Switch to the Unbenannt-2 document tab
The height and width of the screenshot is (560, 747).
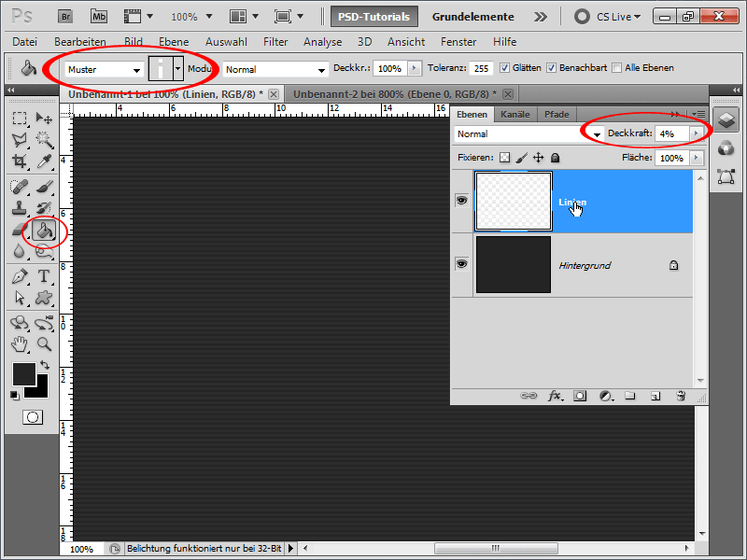pyautogui.click(x=394, y=94)
